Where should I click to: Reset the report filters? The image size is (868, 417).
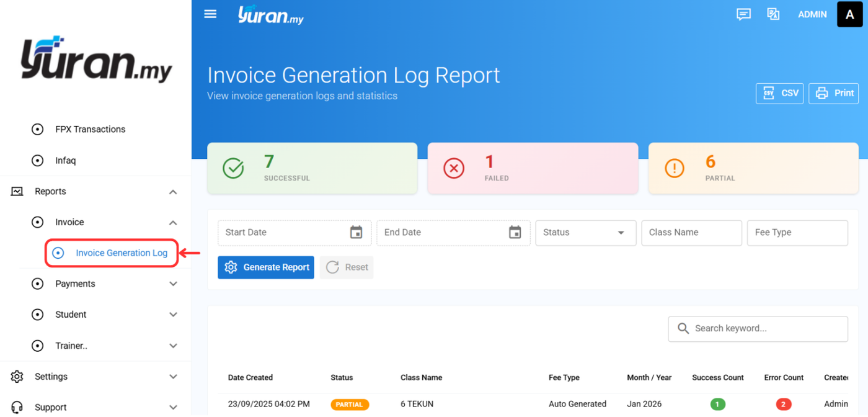[347, 267]
